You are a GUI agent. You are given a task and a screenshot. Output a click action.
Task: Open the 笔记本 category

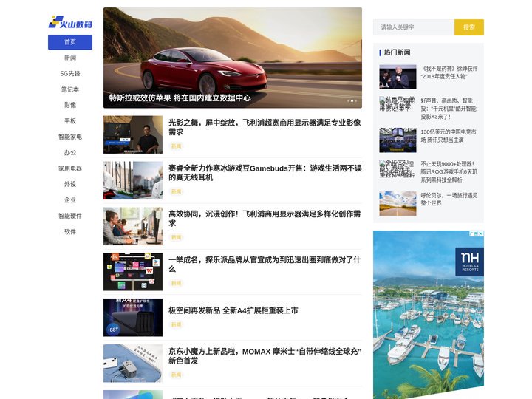coord(70,89)
